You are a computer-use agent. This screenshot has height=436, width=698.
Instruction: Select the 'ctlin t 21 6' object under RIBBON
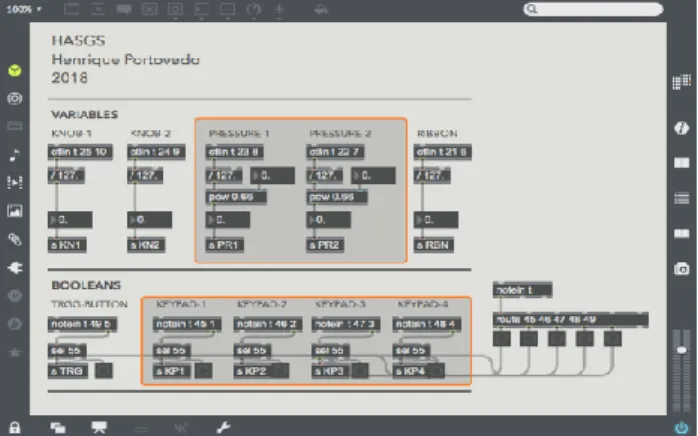point(442,152)
